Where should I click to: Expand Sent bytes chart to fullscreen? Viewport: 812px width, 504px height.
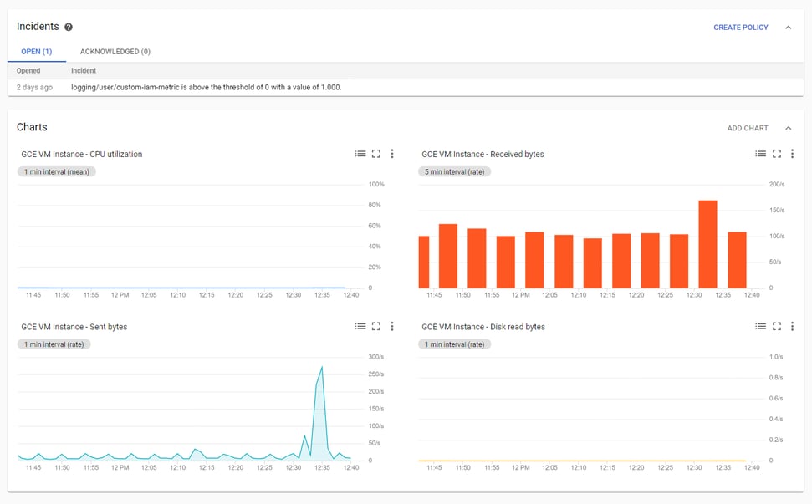point(376,326)
